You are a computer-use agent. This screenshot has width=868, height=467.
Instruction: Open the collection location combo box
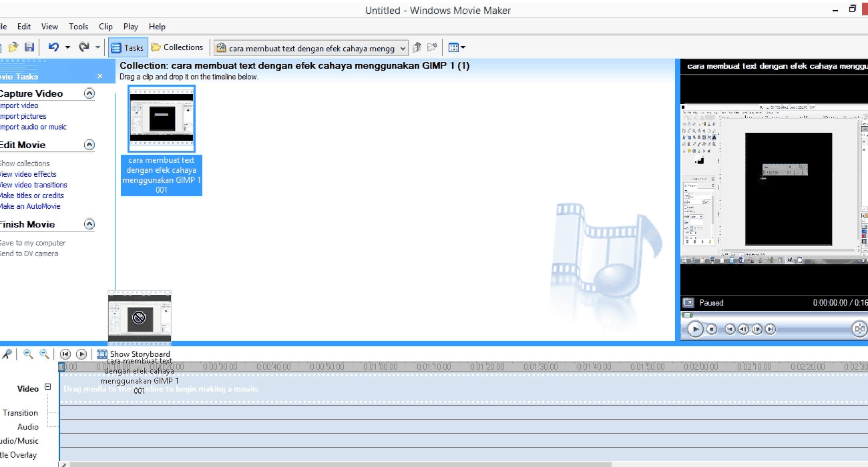coord(310,48)
